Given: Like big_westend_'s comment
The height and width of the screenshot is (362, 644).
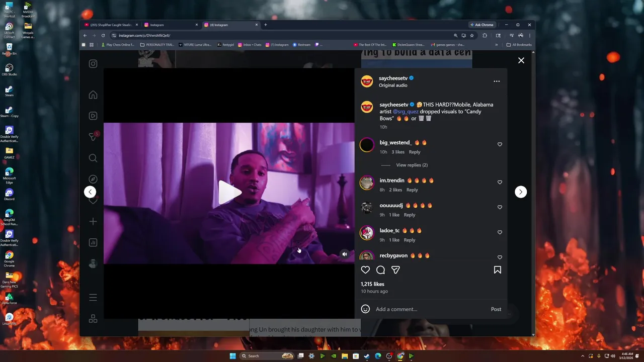Looking at the screenshot, I should click(x=500, y=144).
